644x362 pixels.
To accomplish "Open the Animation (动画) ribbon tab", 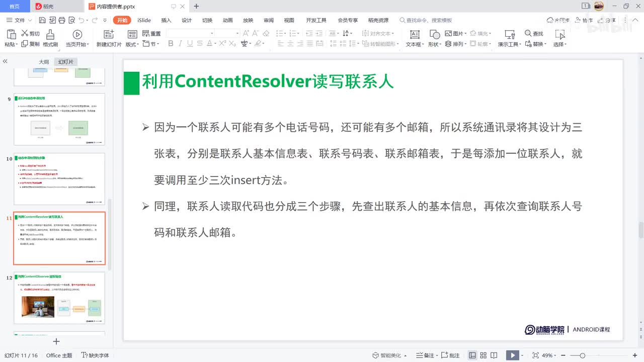I will click(x=228, y=20).
